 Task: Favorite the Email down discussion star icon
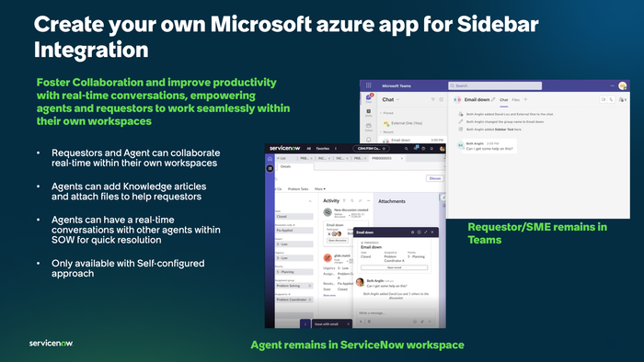(x=412, y=232)
